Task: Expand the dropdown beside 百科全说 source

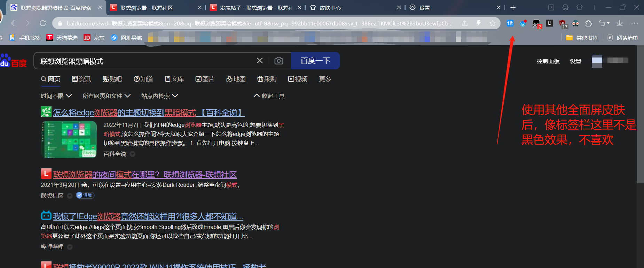Action: coord(132,154)
